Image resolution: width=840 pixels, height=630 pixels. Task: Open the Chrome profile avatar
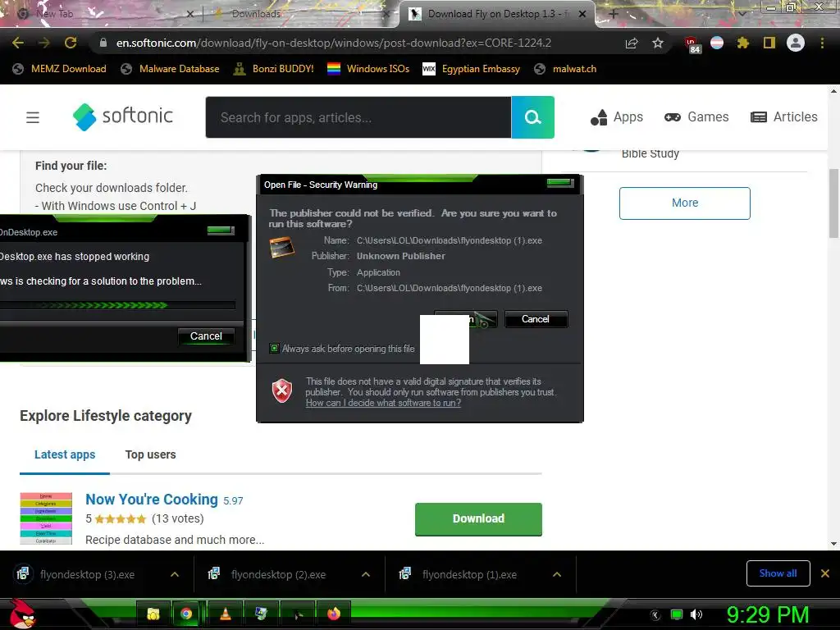coord(796,43)
